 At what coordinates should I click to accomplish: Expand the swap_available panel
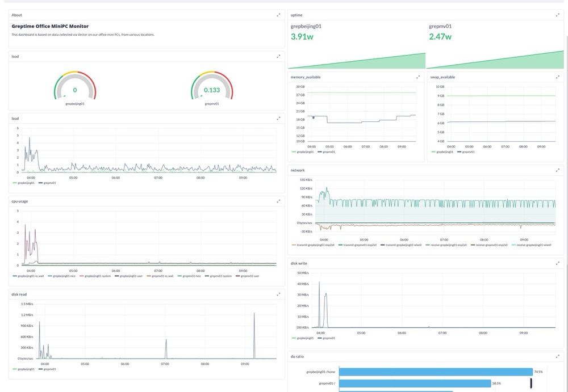click(x=557, y=77)
